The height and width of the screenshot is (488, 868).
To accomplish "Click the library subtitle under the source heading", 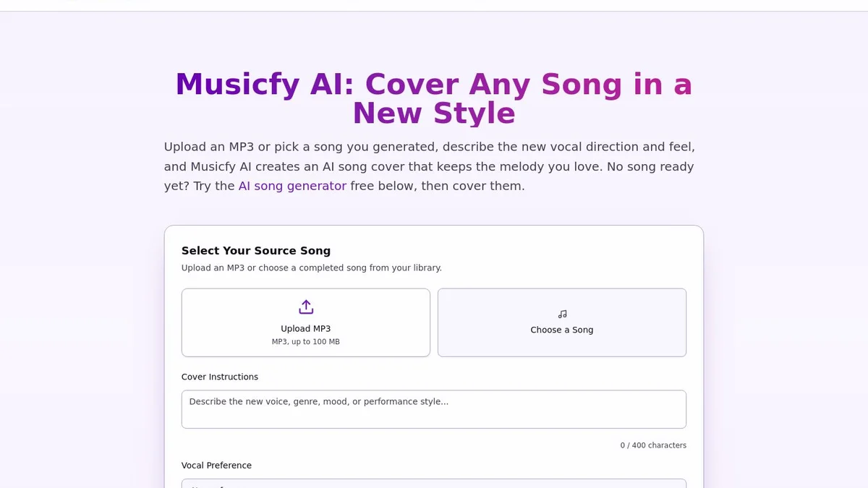I will coord(312,267).
